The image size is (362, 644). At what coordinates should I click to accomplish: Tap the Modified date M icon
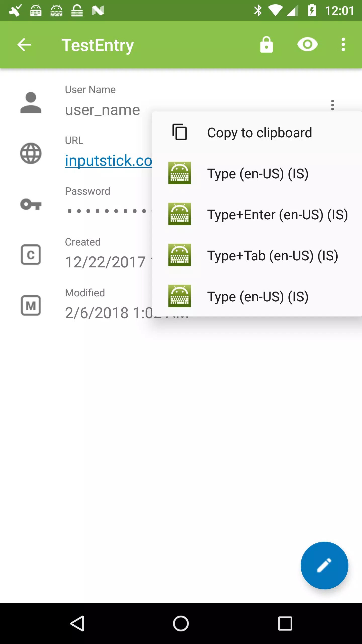[31, 305]
